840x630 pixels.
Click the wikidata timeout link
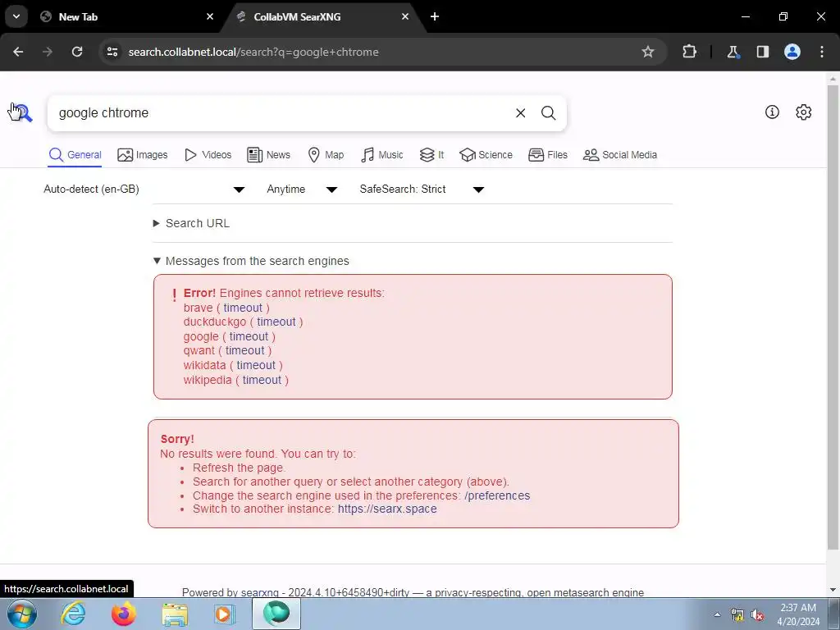(256, 365)
